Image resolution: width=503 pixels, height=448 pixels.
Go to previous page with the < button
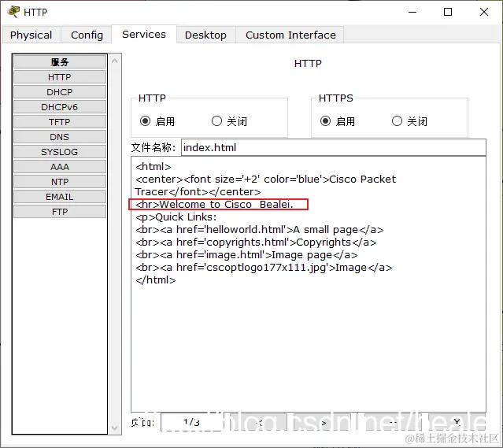[259, 422]
